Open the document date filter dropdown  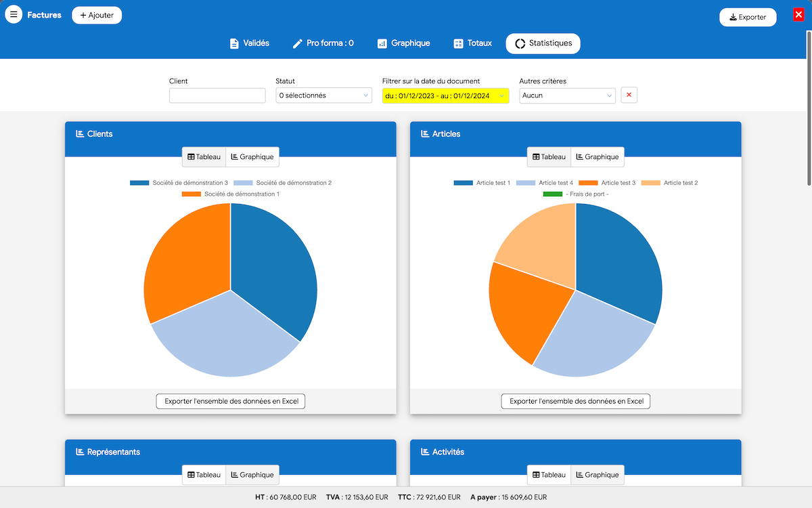click(x=445, y=96)
